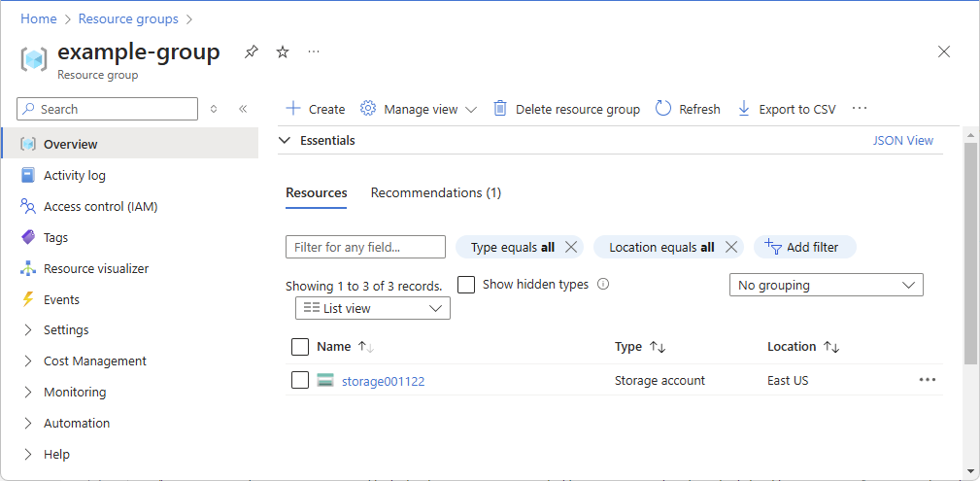This screenshot has height=481, width=980.
Task: Click Delete resource group button
Action: [x=566, y=109]
